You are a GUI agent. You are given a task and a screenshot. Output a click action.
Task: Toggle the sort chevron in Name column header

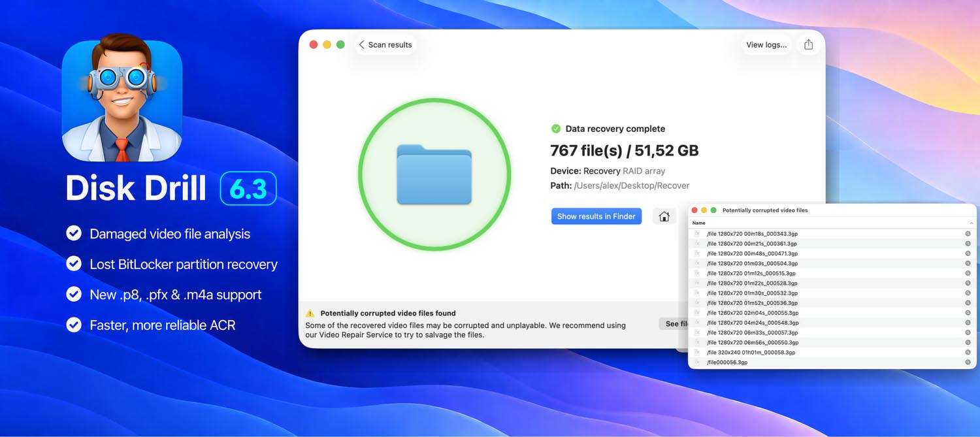click(x=971, y=223)
